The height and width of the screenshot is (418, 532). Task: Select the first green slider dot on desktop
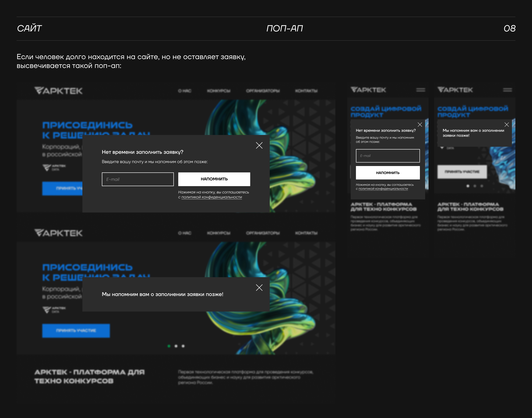169,346
